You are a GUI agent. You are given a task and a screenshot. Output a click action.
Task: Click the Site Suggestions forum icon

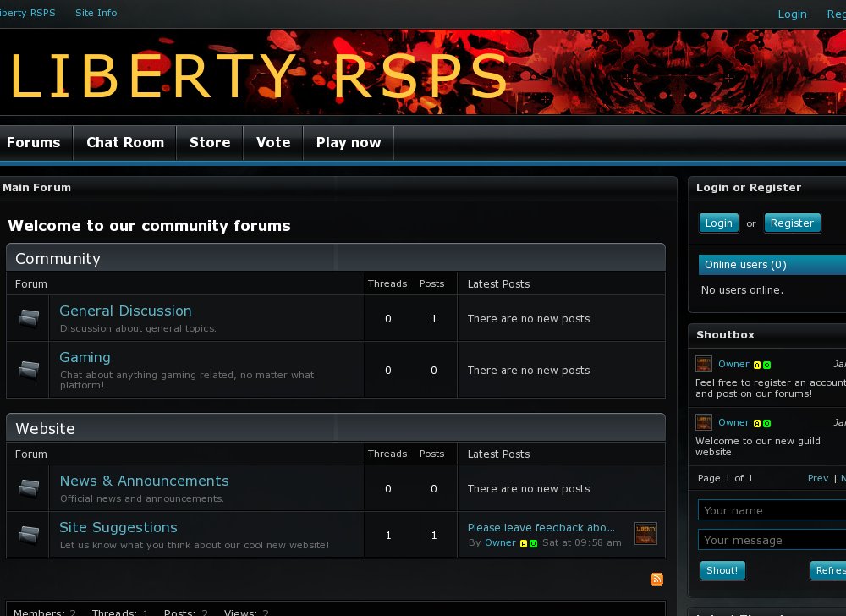(x=28, y=534)
